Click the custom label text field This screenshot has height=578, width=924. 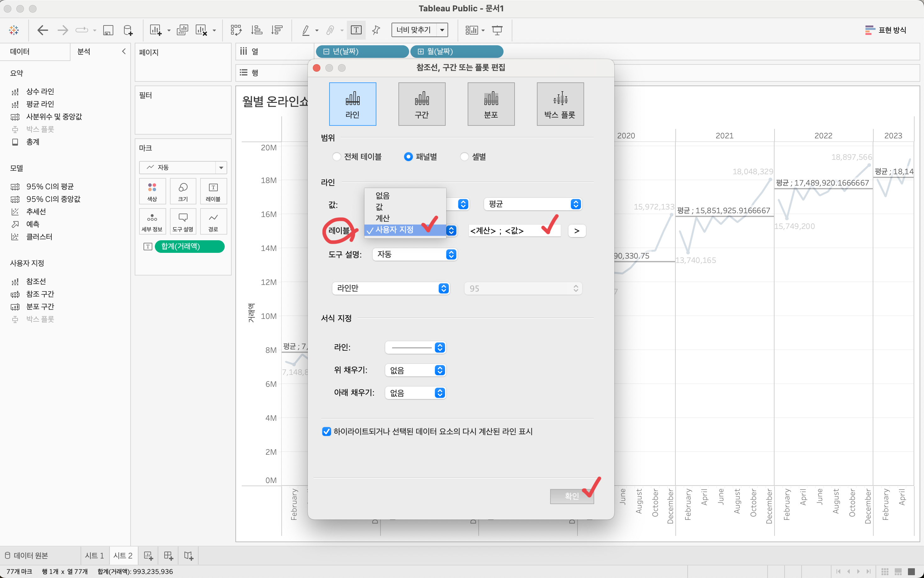click(x=514, y=231)
